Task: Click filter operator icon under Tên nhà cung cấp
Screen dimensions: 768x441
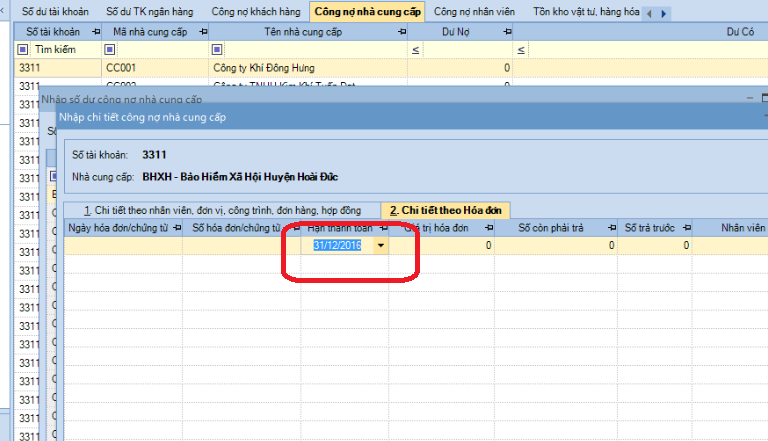Action: 215,49
